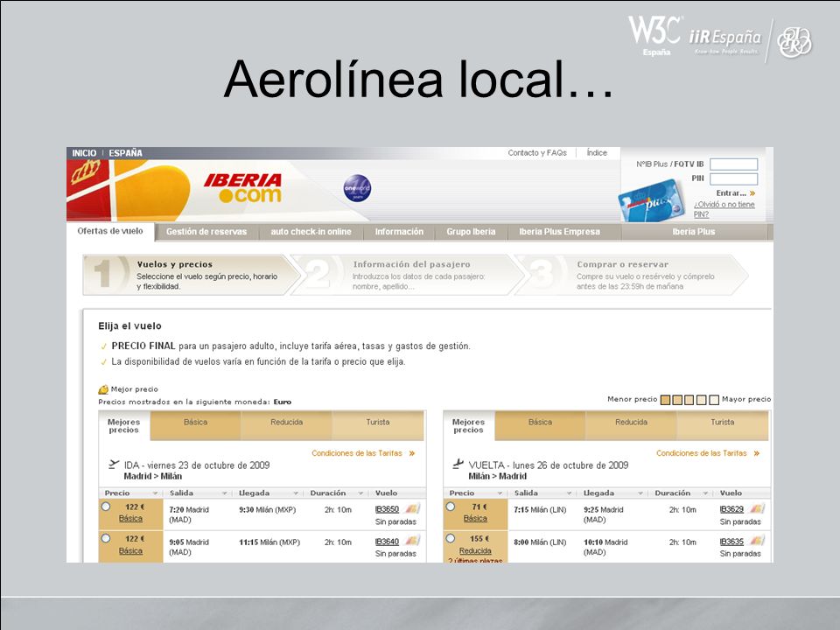Select the 71 € return flight radio

451,507
